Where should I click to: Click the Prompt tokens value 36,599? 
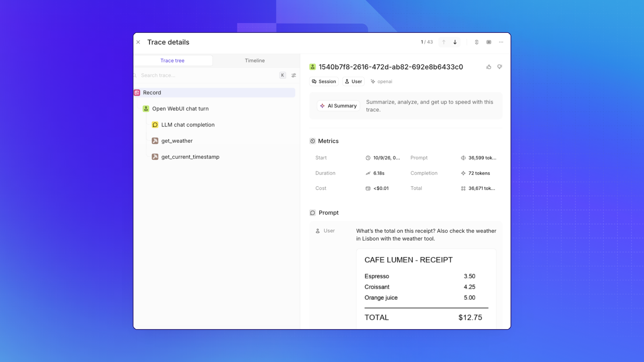(x=482, y=158)
